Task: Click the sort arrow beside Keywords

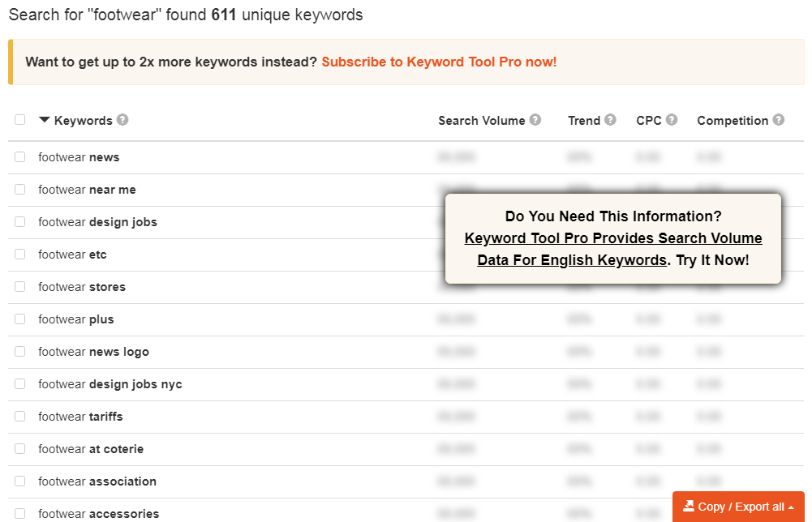Action: [45, 120]
